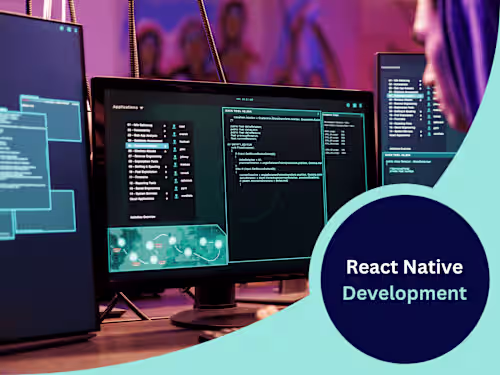The image size is (500, 375).
Task: Click the middle icon in center monitor's top-right tray
Action: coord(354,106)
